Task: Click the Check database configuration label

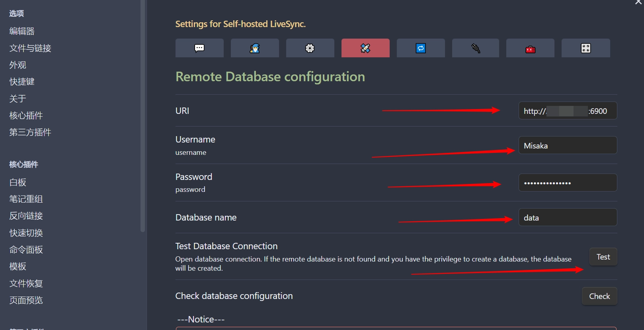Action: [234, 296]
